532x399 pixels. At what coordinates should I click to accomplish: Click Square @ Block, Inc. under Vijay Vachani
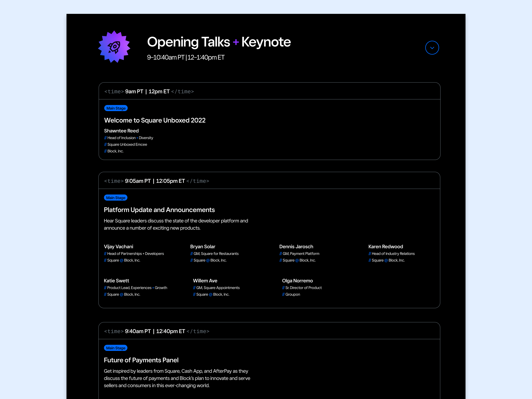tap(122, 260)
